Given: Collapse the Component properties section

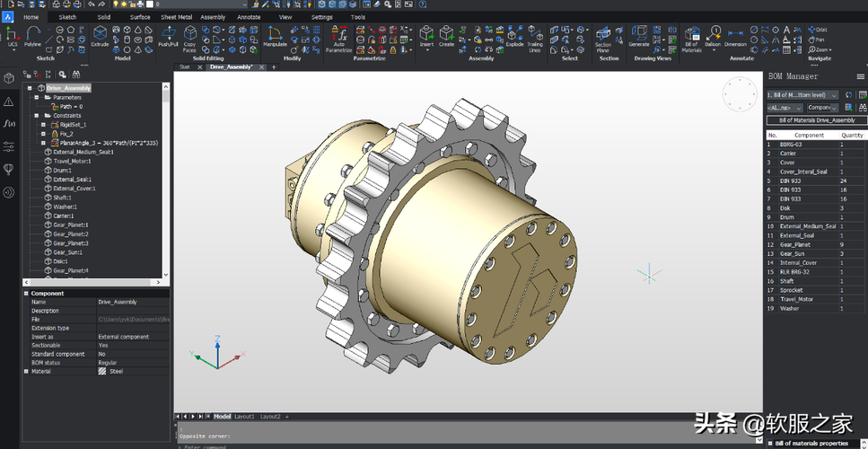Looking at the screenshot, I should click(x=26, y=294).
